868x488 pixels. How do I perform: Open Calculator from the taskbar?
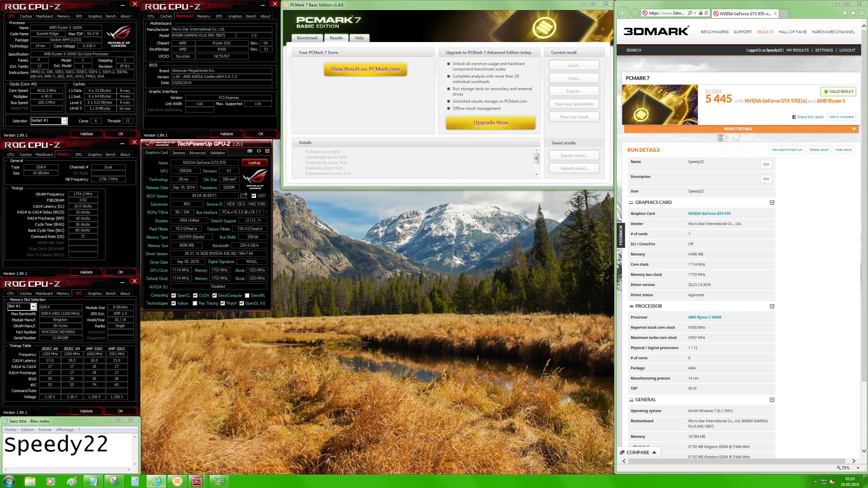[135, 481]
